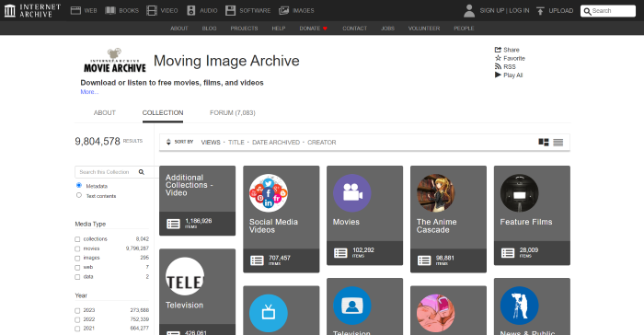Switch to list view icon

(558, 143)
